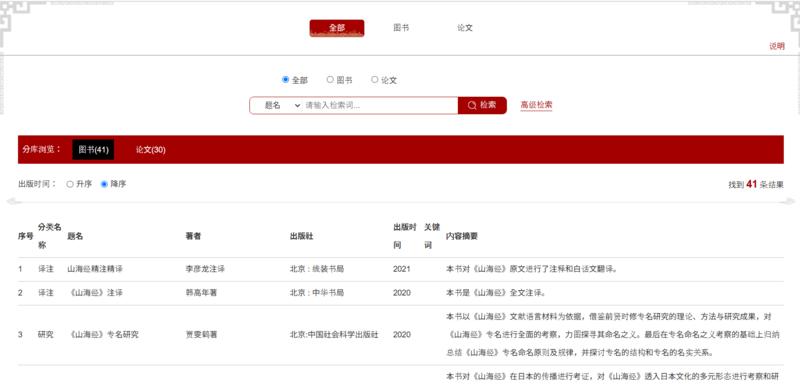
Task: Click publisher 北京:中国社会科学出版社
Action: point(334,335)
